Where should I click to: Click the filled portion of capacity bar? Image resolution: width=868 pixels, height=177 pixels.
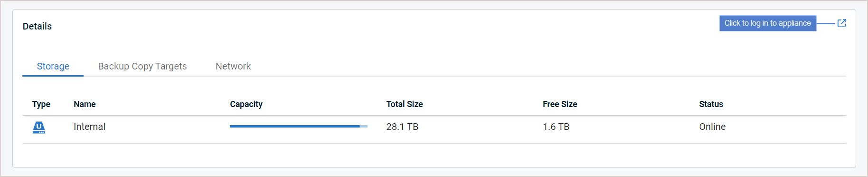pyautogui.click(x=294, y=126)
